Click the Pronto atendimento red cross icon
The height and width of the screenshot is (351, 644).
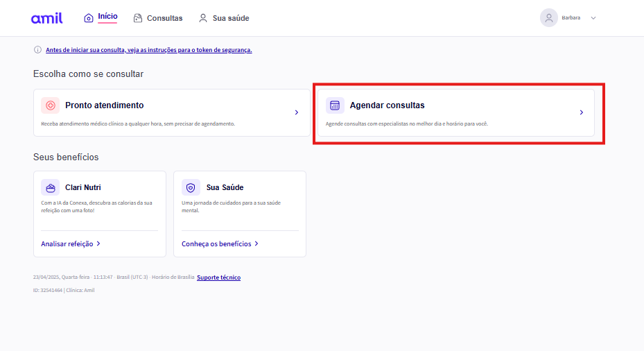click(50, 105)
